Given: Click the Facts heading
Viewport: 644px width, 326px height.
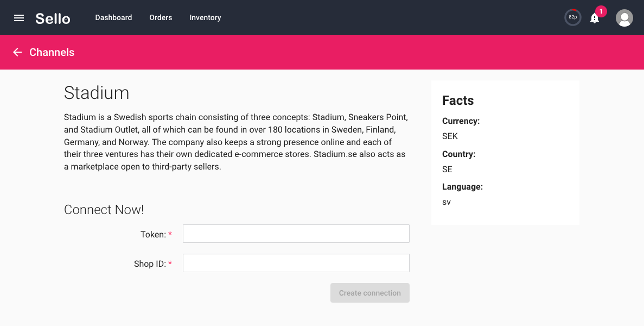Looking at the screenshot, I should pos(458,101).
